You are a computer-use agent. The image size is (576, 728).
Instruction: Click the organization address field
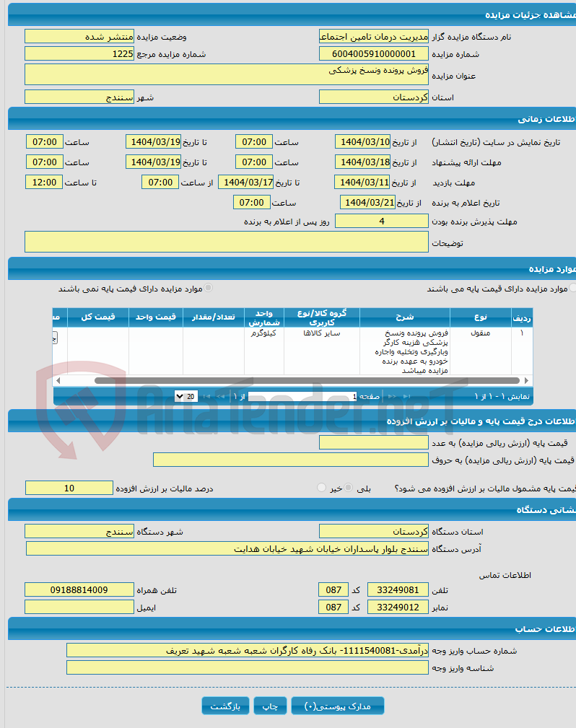click(227, 549)
